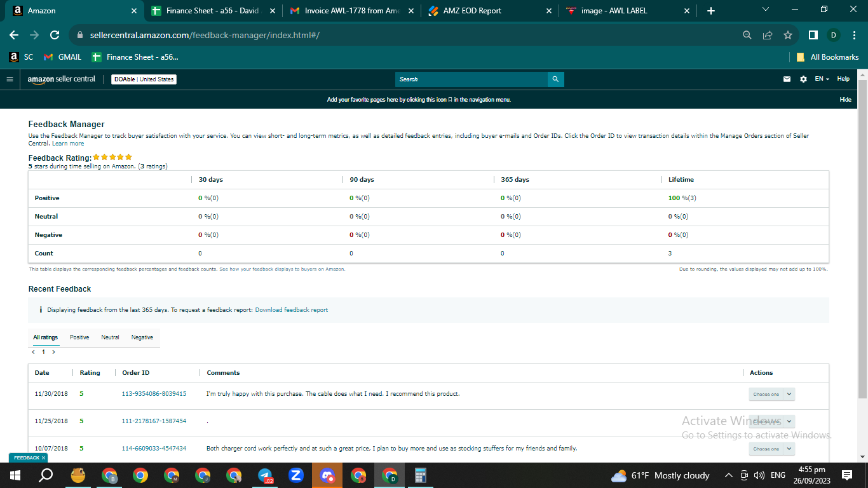Open the Windows notification center icon
Image resolution: width=868 pixels, height=488 pixels.
(x=847, y=475)
